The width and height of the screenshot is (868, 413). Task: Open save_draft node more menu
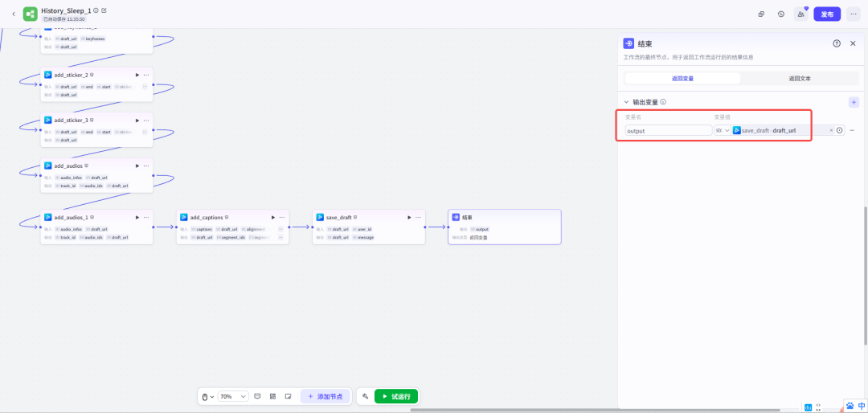click(x=418, y=218)
